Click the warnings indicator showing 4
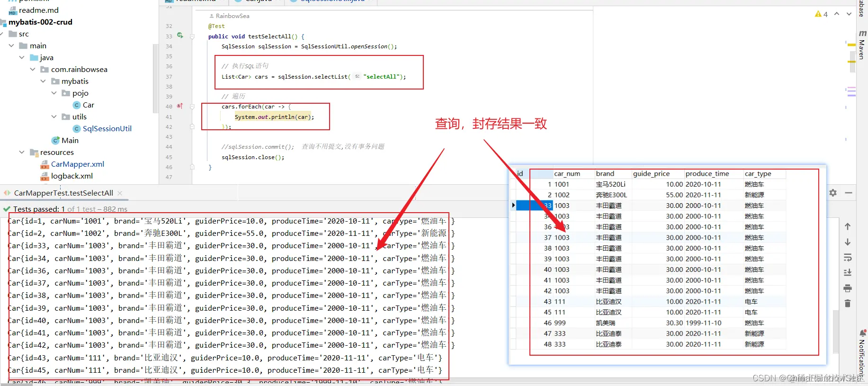The height and width of the screenshot is (386, 868). pyautogui.click(x=821, y=14)
